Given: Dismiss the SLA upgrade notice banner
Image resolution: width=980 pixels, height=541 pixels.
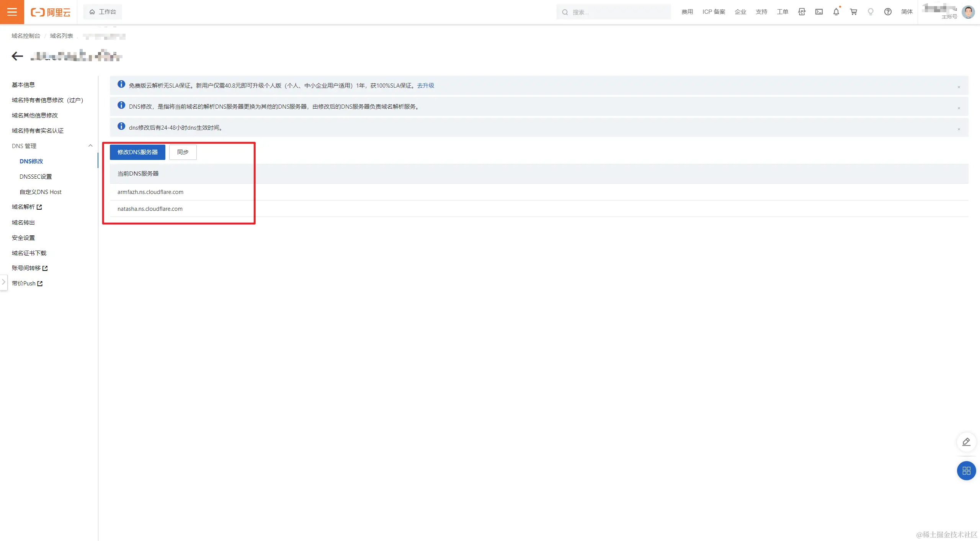Looking at the screenshot, I should 959,87.
